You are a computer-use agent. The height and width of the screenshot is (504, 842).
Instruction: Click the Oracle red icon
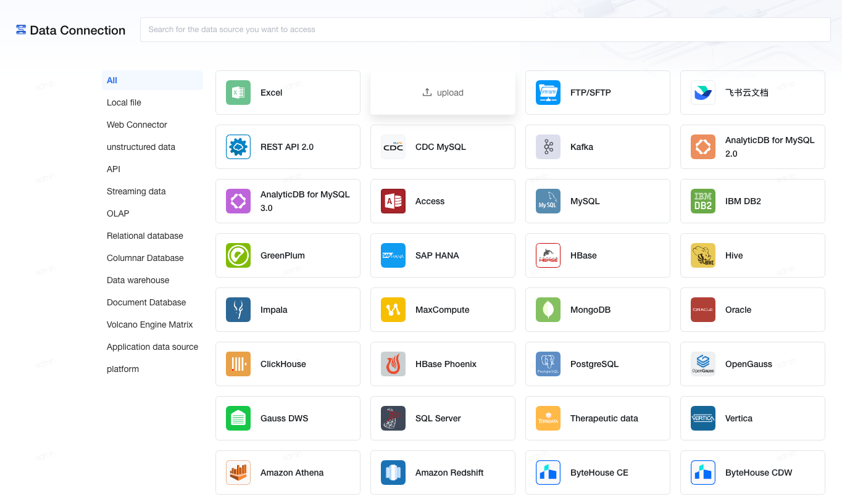703,310
